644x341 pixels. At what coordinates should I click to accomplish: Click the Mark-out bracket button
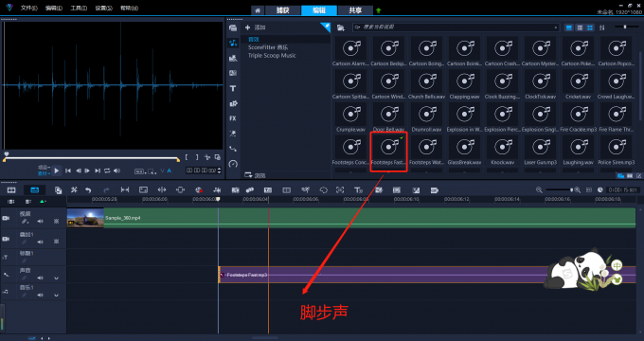pos(197,157)
